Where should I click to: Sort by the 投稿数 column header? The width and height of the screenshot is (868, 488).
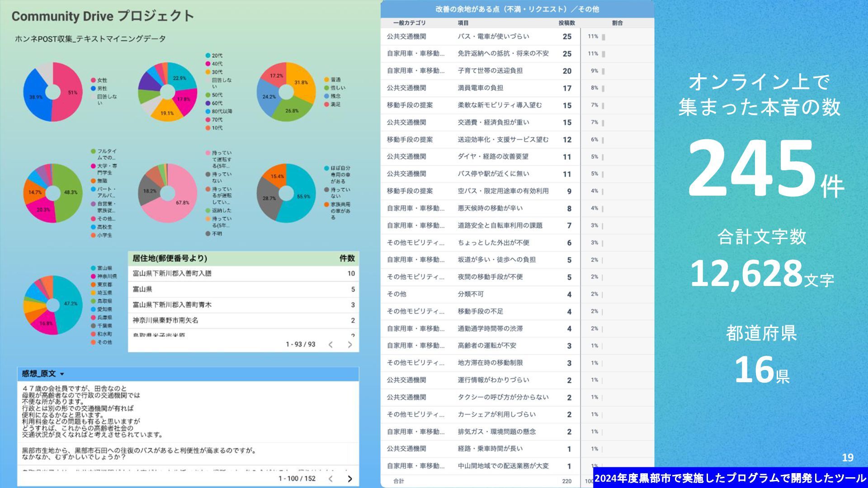click(566, 23)
